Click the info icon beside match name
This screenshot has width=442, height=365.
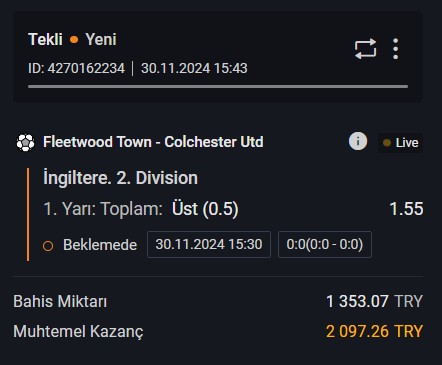pos(358,141)
